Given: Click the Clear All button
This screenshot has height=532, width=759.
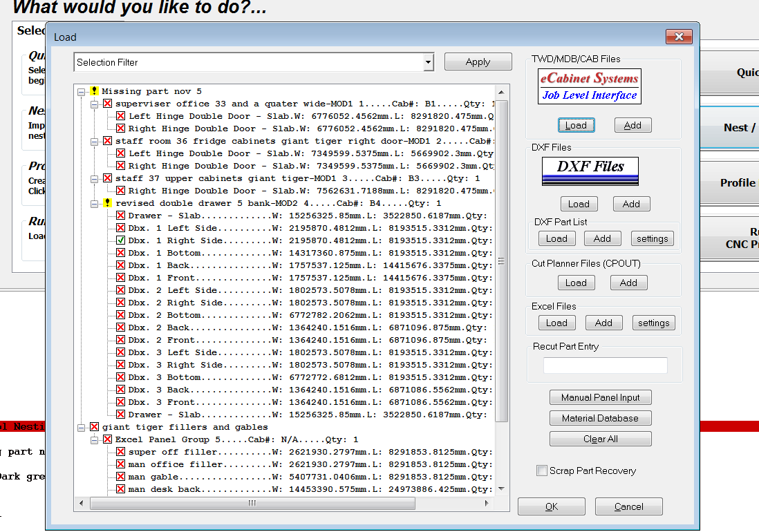Looking at the screenshot, I should pos(600,439).
